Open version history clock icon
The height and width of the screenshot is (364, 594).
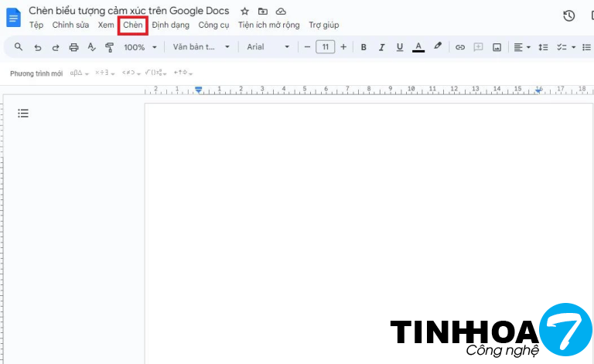click(x=568, y=15)
